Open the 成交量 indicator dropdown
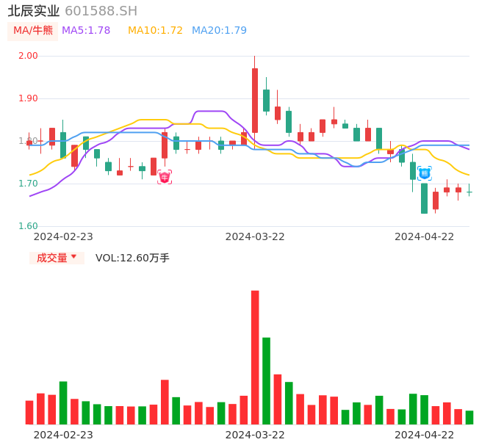The height and width of the screenshot is (445, 504). (57, 258)
